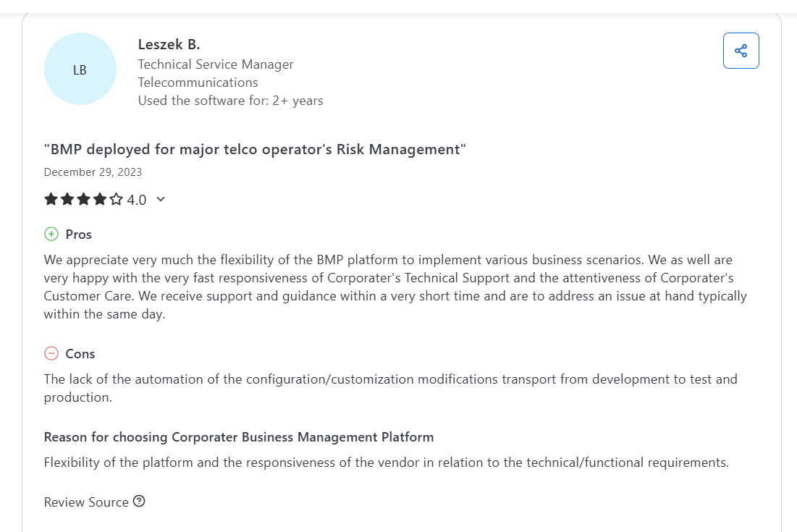Click the LB avatar circle
The height and width of the screenshot is (532, 797).
tap(80, 69)
